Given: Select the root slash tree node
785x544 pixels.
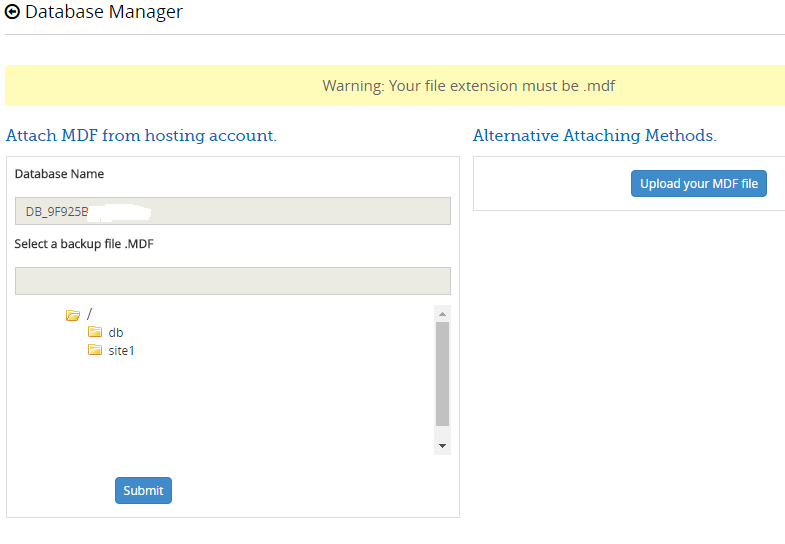Looking at the screenshot, I should point(89,314).
